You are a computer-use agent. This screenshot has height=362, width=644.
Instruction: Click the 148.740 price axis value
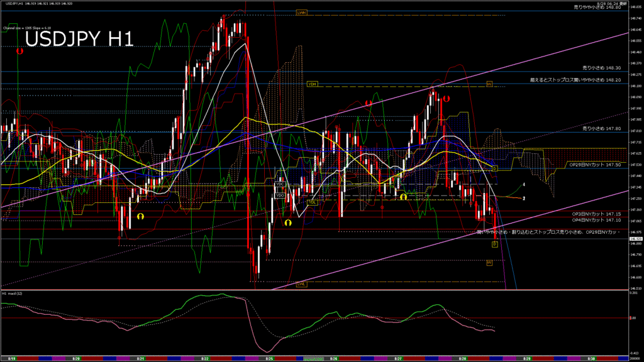click(x=636, y=18)
